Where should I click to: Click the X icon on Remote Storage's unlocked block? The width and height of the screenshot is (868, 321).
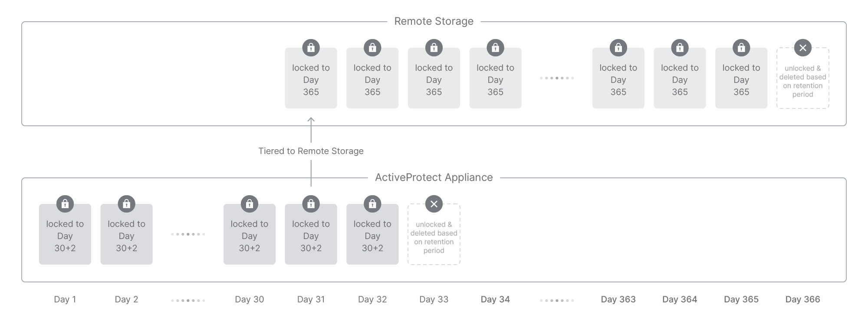pyautogui.click(x=802, y=48)
